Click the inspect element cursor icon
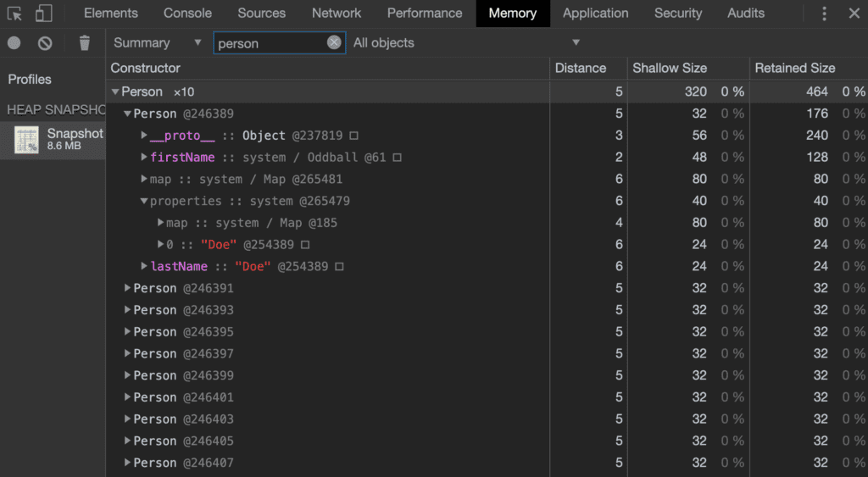 [14, 14]
